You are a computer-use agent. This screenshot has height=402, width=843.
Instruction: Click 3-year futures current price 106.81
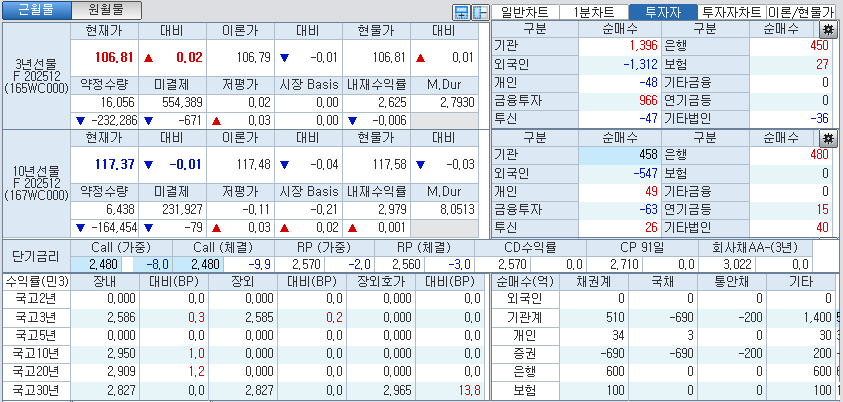114,57
